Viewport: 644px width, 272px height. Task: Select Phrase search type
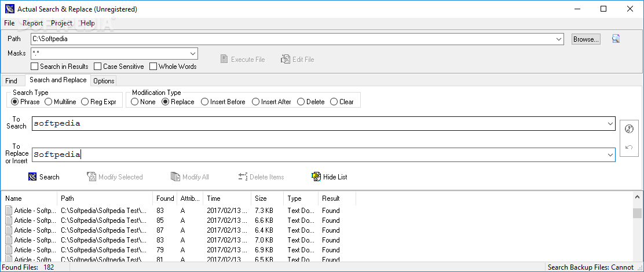click(25, 102)
